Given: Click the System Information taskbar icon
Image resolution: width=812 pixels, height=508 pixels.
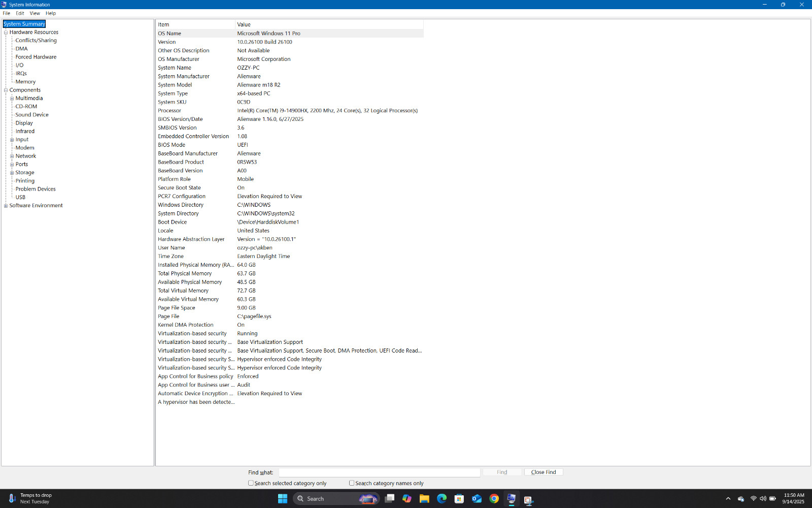Looking at the screenshot, I should point(511,499).
